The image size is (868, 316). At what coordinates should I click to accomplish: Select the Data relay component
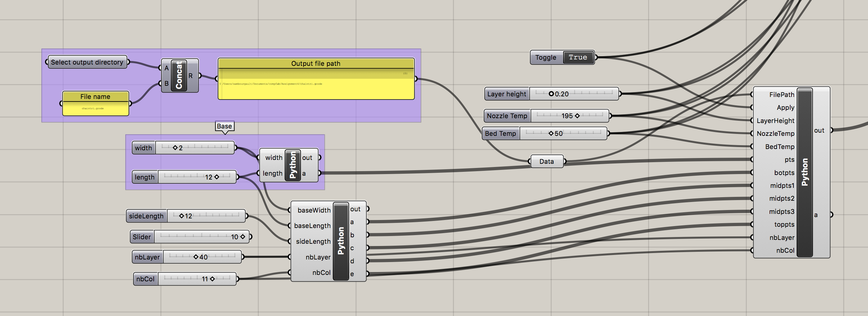click(x=547, y=161)
